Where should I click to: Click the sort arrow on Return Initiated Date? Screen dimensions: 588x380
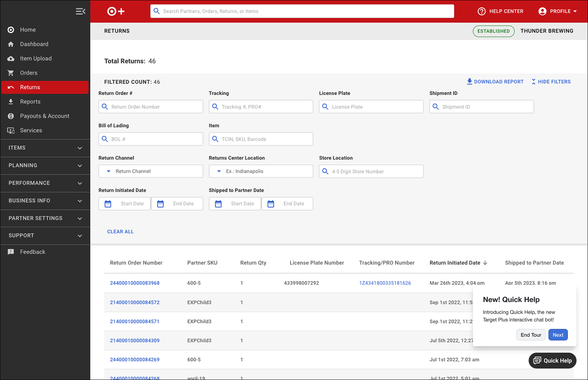pos(485,263)
